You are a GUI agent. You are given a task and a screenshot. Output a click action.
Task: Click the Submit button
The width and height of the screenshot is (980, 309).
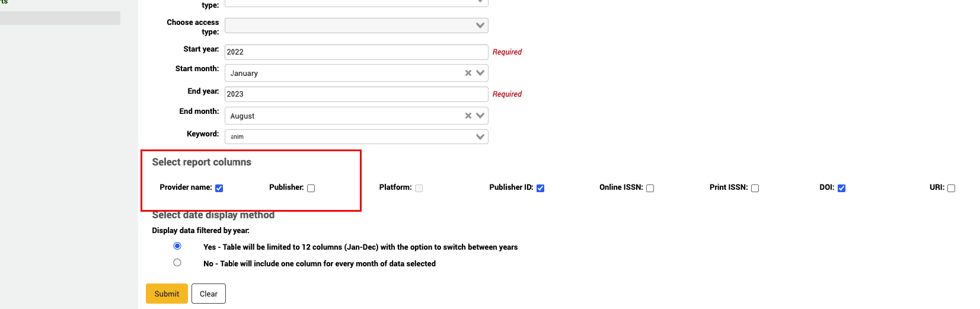click(167, 294)
